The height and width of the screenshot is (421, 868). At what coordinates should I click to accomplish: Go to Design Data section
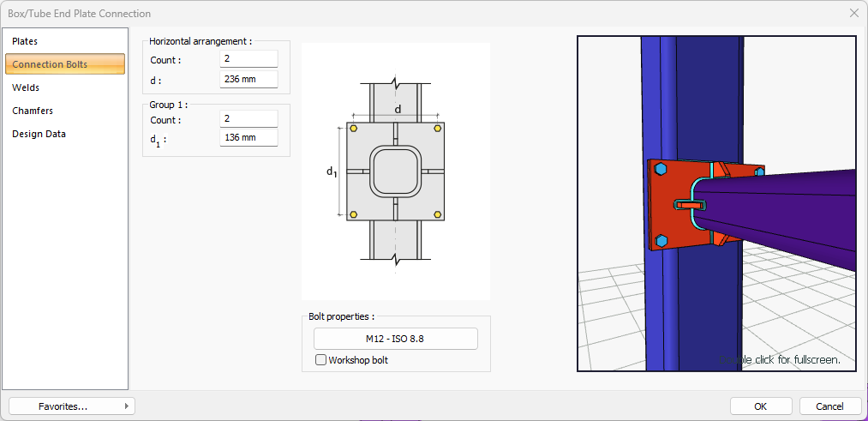(39, 134)
